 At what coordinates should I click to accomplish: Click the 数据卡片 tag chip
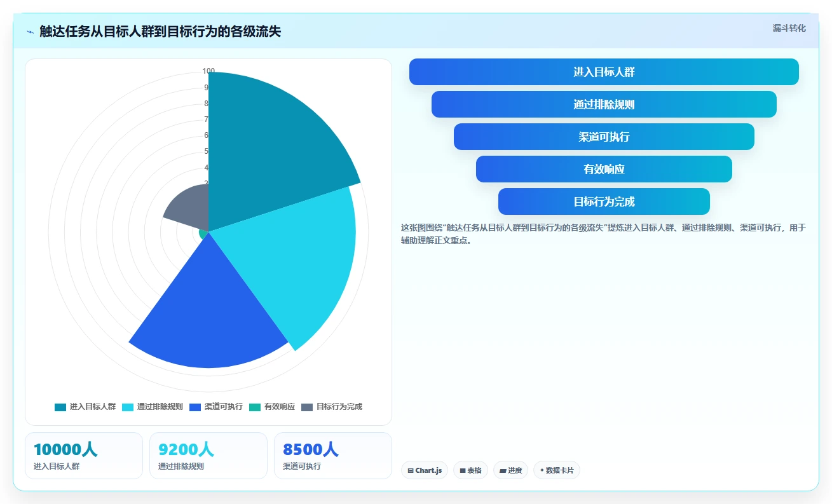557,470
